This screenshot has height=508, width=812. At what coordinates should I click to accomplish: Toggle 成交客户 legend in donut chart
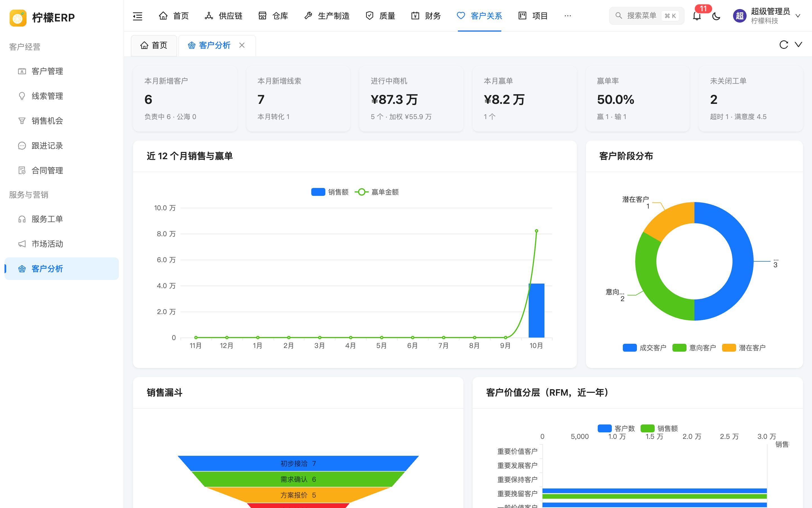coord(644,348)
